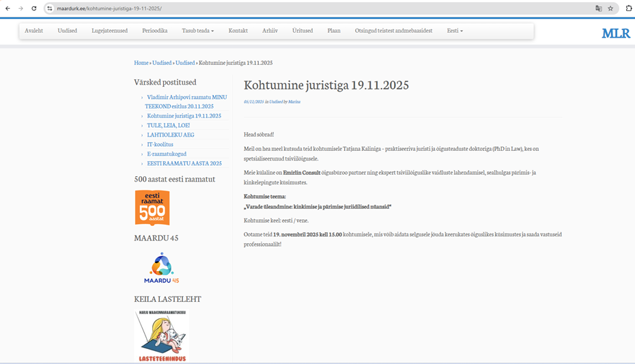Open the browser extensions puzzle icon

[628, 9]
